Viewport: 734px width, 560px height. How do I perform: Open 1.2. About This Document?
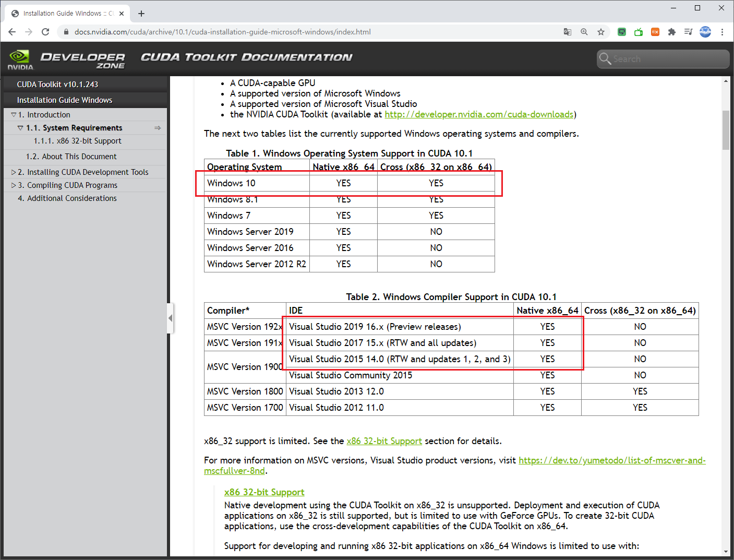(71, 157)
